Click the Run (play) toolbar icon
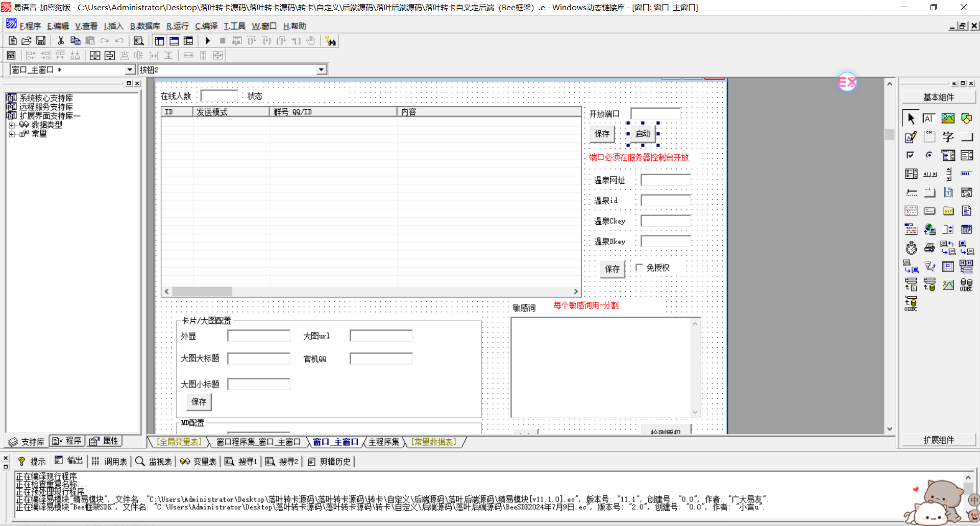Screen dimensions: 980x526 [x=208, y=41]
